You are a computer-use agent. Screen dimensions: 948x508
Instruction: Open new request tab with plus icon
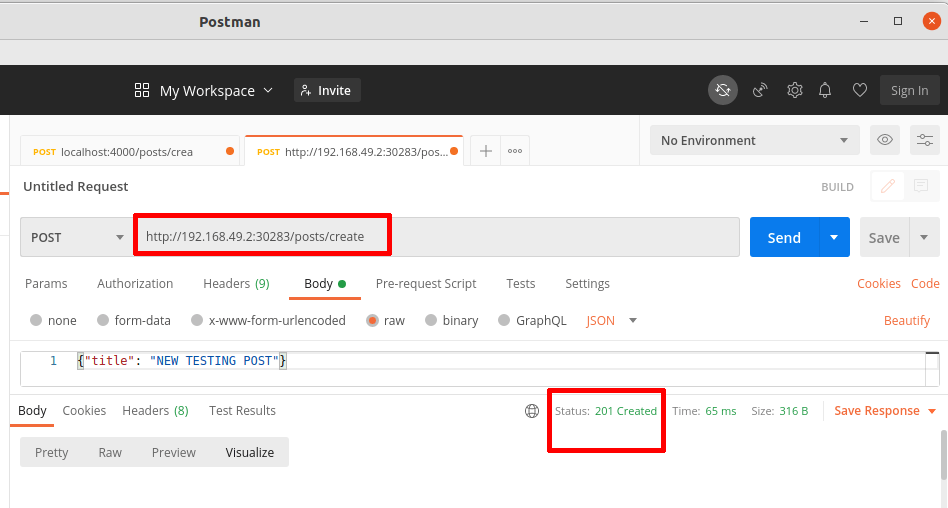[x=485, y=151]
